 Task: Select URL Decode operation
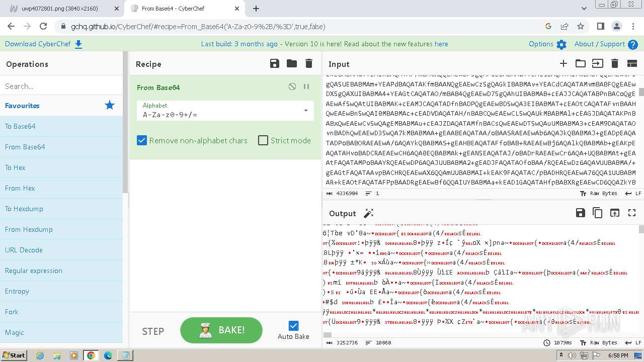pyautogui.click(x=61, y=250)
